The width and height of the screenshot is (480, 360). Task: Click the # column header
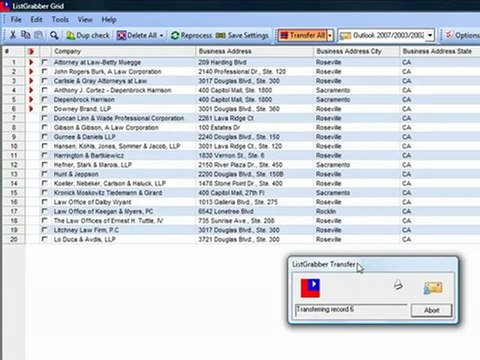pos(14,51)
